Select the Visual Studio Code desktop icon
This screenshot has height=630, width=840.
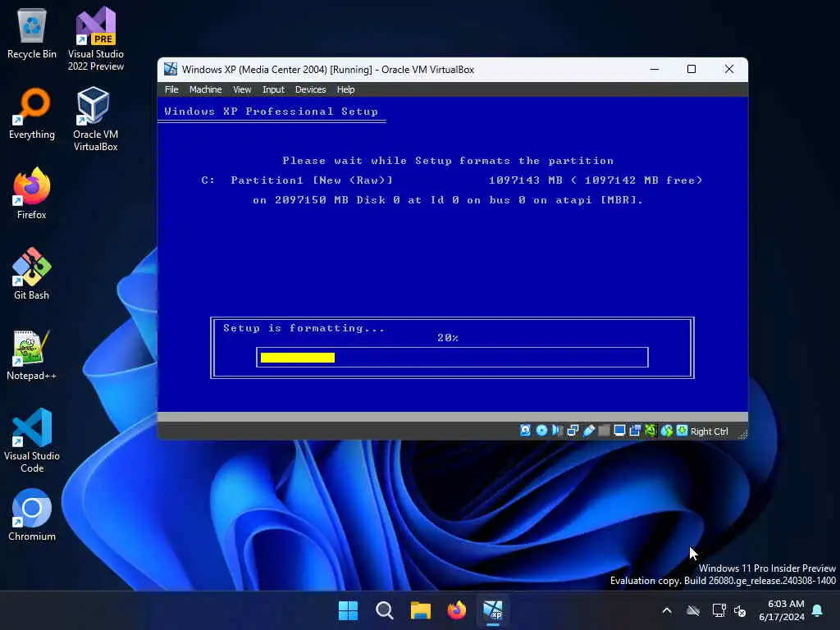32,441
